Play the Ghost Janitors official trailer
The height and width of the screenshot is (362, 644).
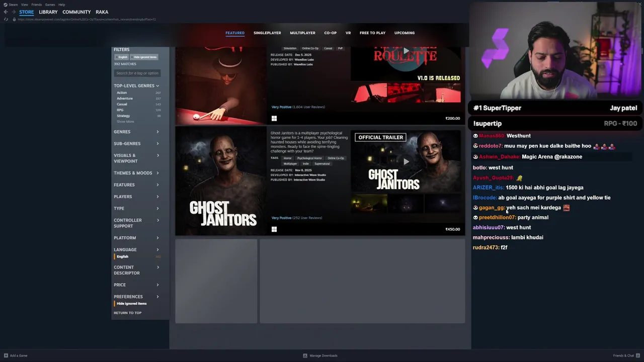(406, 161)
